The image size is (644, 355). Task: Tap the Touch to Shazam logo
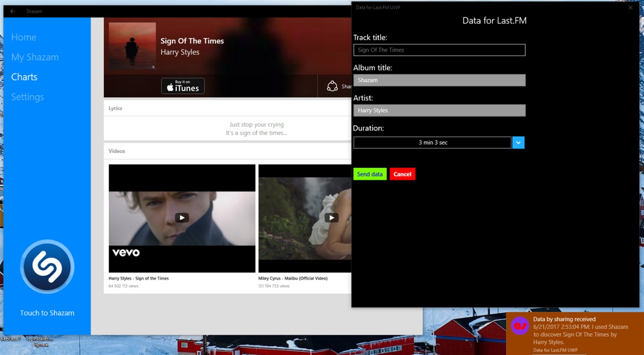coord(46,267)
